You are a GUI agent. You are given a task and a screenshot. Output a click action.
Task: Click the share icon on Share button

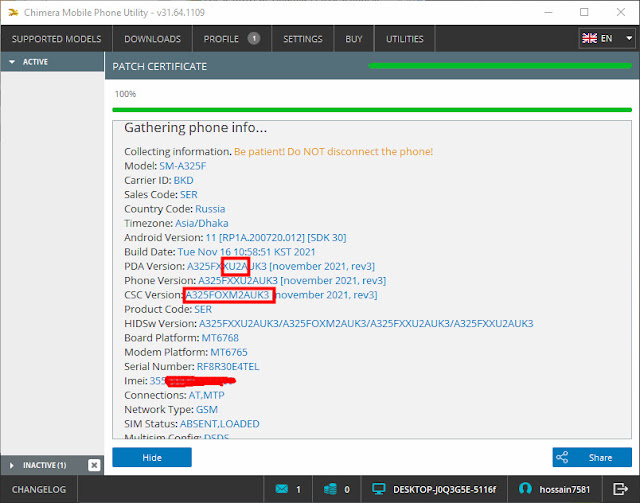point(562,457)
